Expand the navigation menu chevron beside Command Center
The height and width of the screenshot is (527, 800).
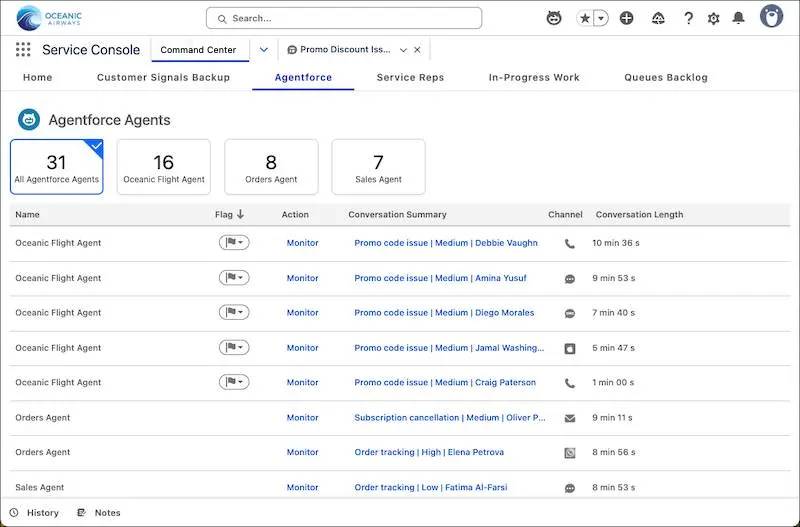pos(264,49)
